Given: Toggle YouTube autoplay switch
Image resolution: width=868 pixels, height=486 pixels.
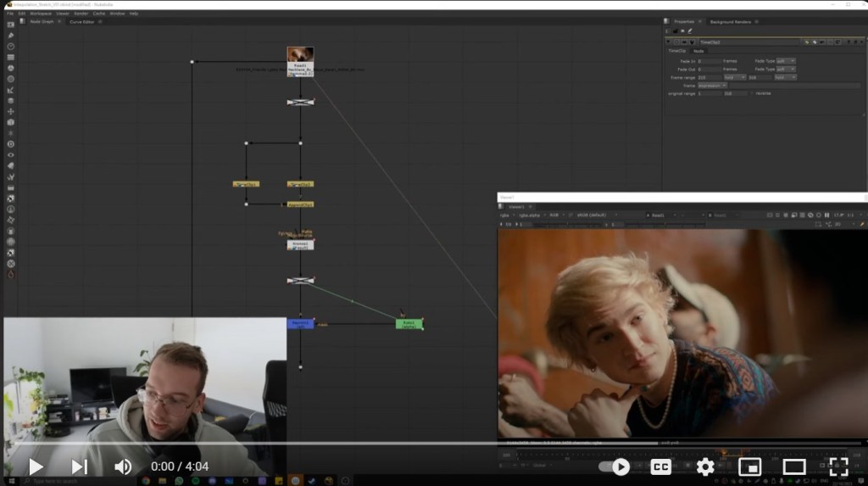Looking at the screenshot, I should [x=615, y=467].
